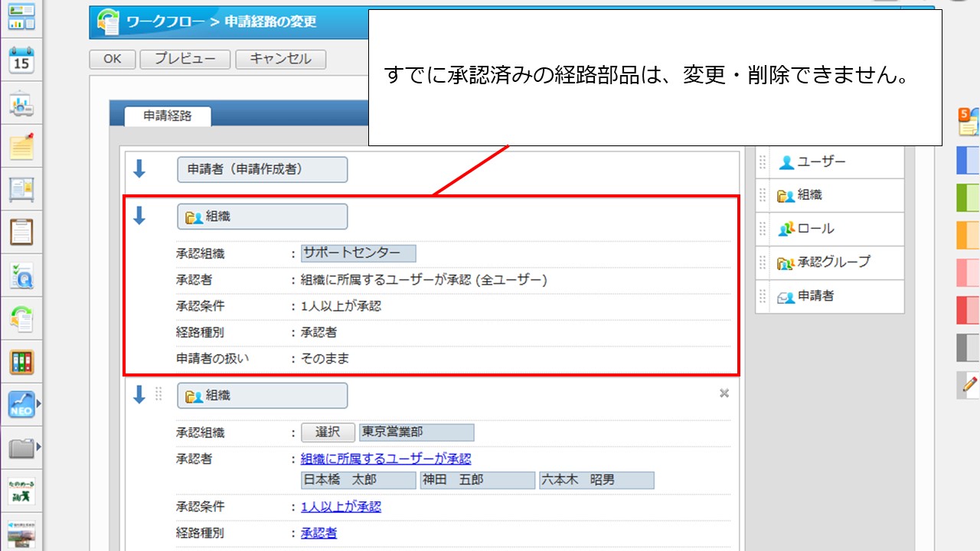Image resolution: width=980 pixels, height=551 pixels.
Task: Open the colored binders cabinet icon
Action: 21,362
